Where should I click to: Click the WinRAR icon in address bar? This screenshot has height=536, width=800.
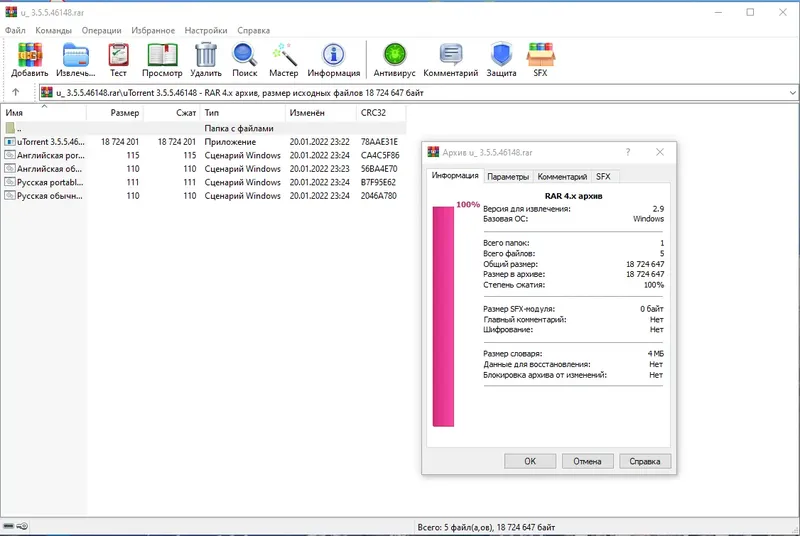(x=47, y=92)
